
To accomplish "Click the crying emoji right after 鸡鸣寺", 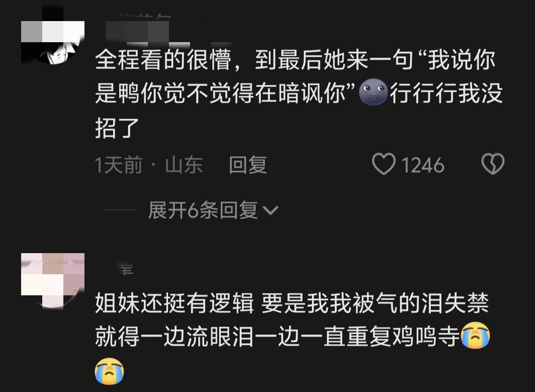I will pos(475,338).
